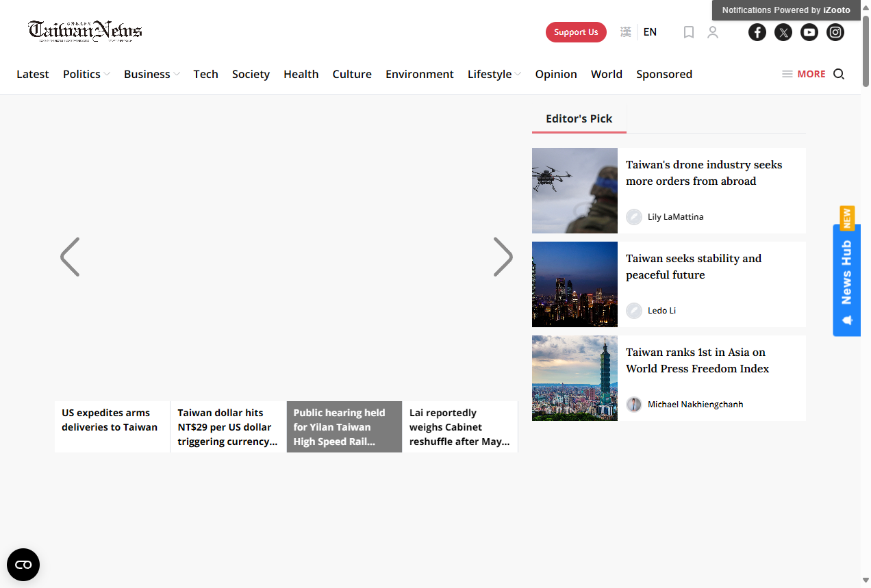
Task: Open the X (Twitter) social icon
Action: [783, 32]
